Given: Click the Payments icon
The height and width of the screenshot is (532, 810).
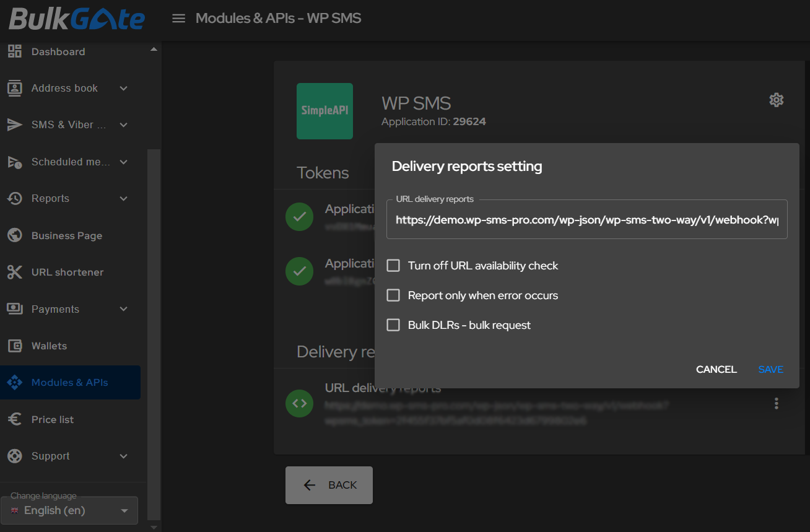Looking at the screenshot, I should tap(14, 308).
